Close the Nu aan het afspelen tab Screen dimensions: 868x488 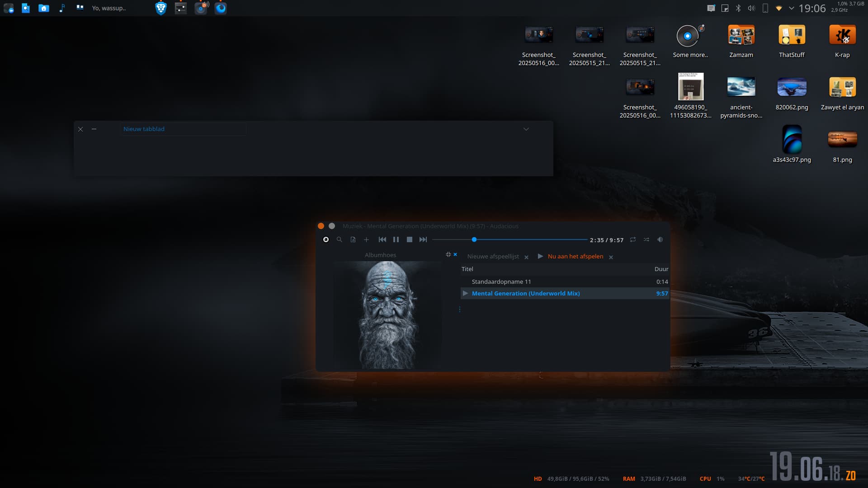coord(611,257)
